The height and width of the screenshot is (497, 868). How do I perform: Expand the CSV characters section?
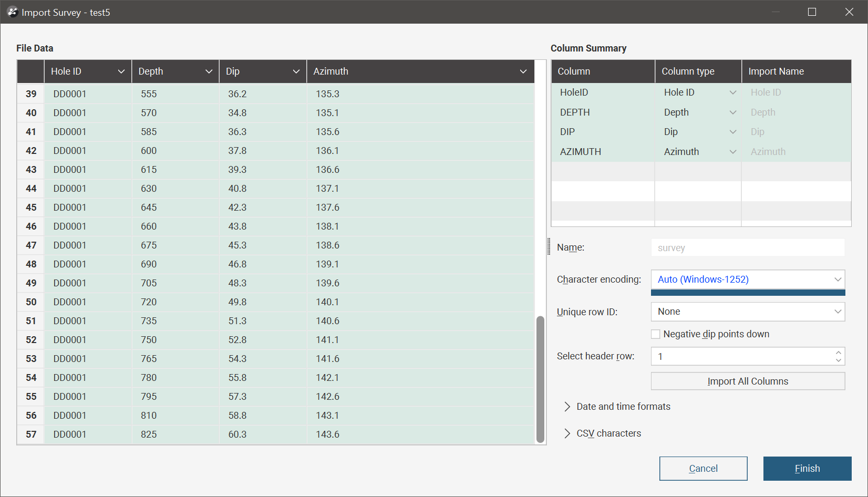point(567,433)
